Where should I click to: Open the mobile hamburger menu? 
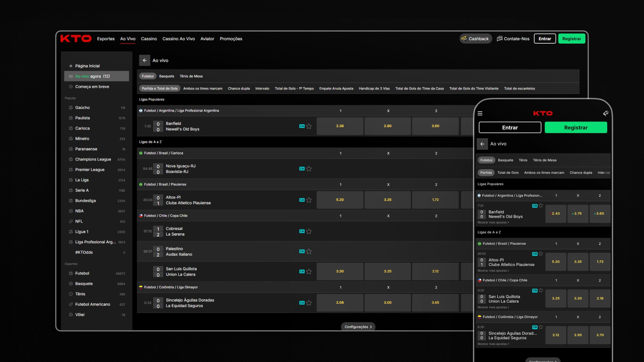[x=480, y=113]
